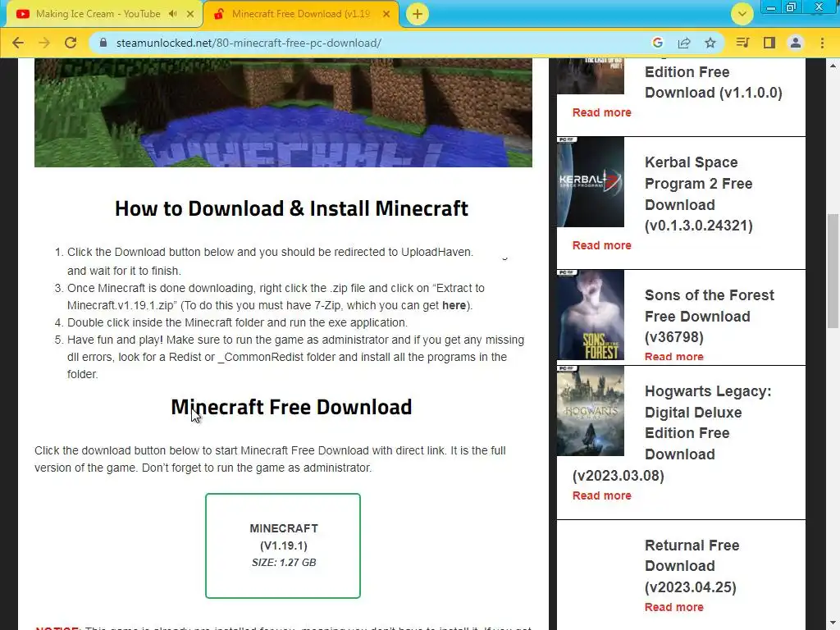
Task: Click the scrollbar down arrow
Action: pos(833,623)
